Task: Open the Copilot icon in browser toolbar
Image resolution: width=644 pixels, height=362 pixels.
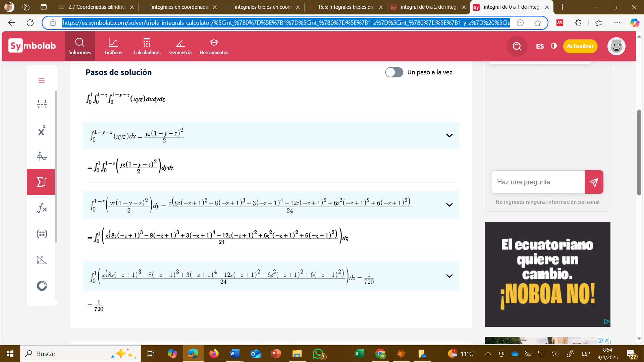Action: (x=634, y=23)
